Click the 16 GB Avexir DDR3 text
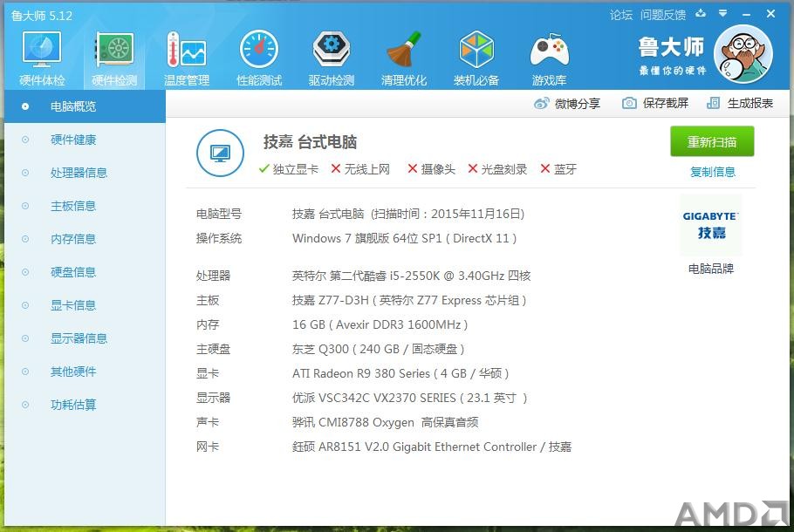This screenshot has height=532, width=794. click(x=380, y=324)
